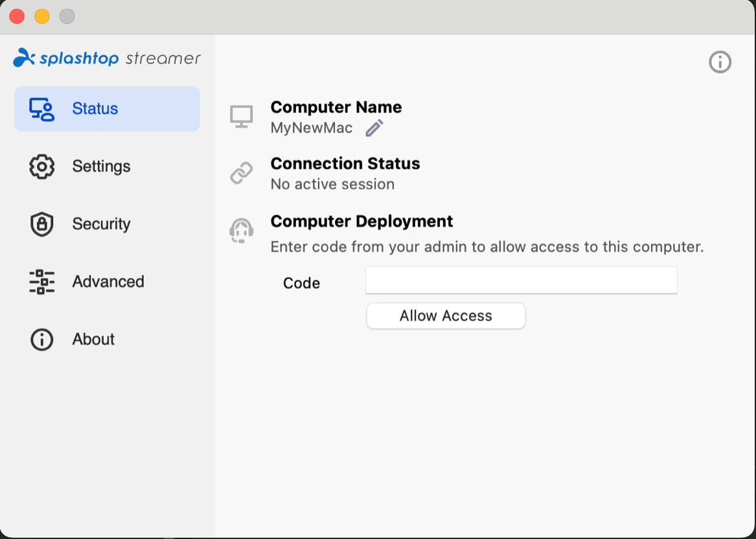
Task: Click the No active session status text
Action: coord(332,184)
